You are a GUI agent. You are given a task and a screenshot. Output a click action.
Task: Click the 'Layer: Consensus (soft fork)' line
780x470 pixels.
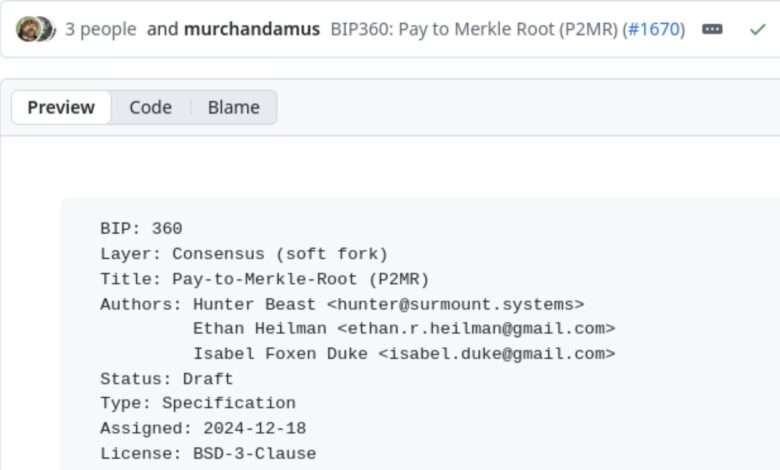tap(243, 254)
